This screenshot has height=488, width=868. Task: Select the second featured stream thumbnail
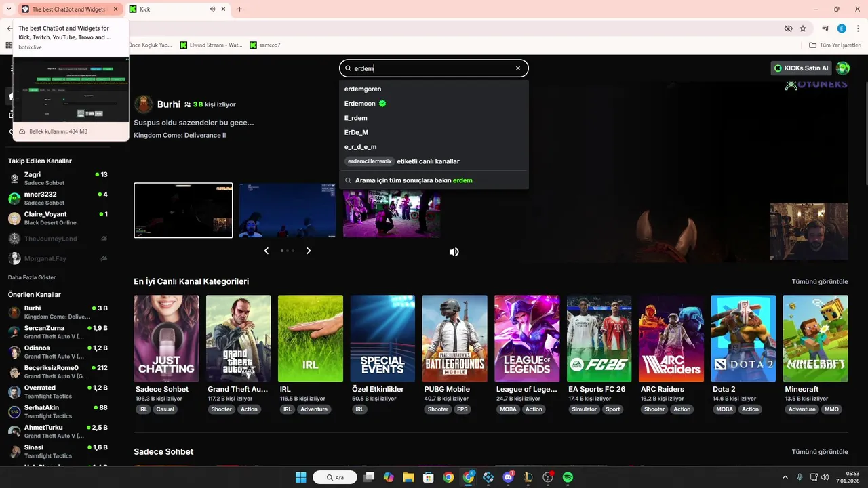[288, 210]
